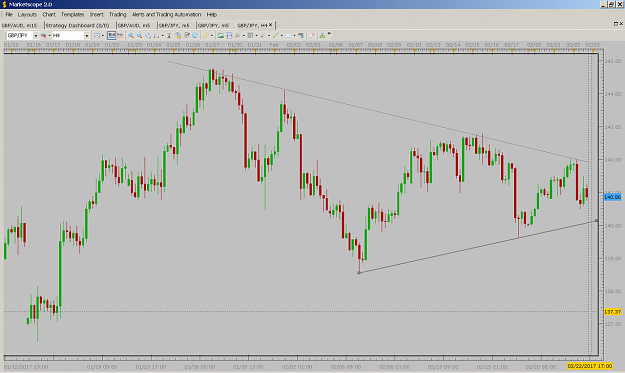625x373 pixels.
Task: Click the small flag icon at toolbar end
Action: [x=329, y=34]
